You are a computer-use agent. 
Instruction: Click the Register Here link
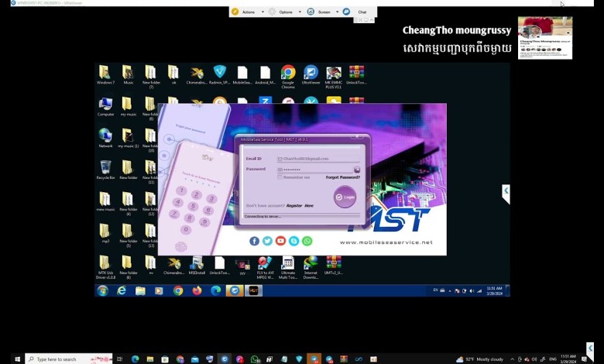pos(300,205)
